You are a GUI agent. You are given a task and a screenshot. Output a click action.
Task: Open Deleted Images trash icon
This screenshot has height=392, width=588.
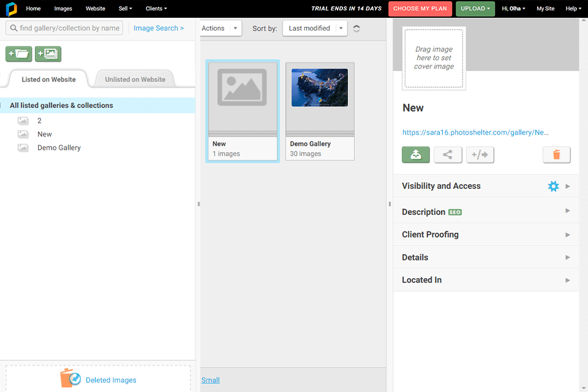(x=70, y=378)
